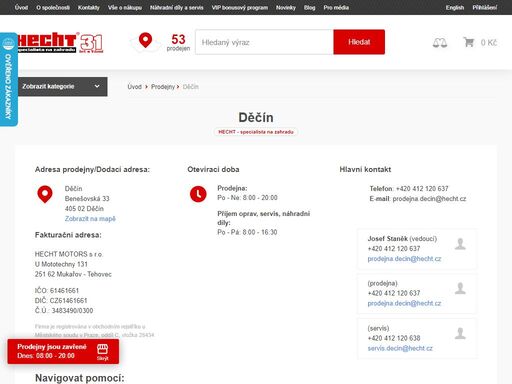Click the HECHT - specialista na zahradu tag
512x384 pixels.
(x=256, y=132)
